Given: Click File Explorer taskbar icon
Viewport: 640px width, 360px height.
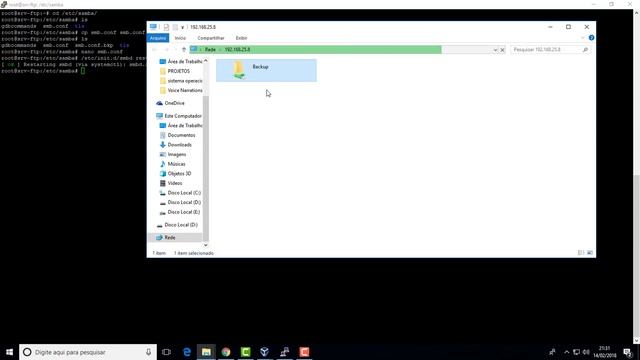Looking at the screenshot, I should [206, 352].
